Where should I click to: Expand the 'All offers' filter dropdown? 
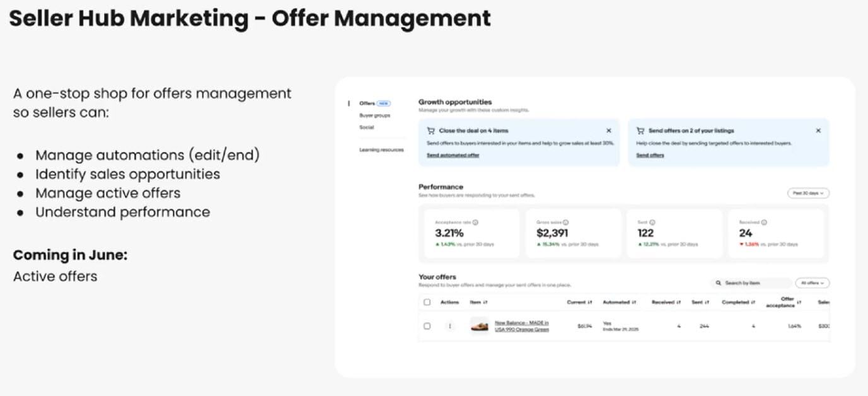pyautogui.click(x=812, y=283)
